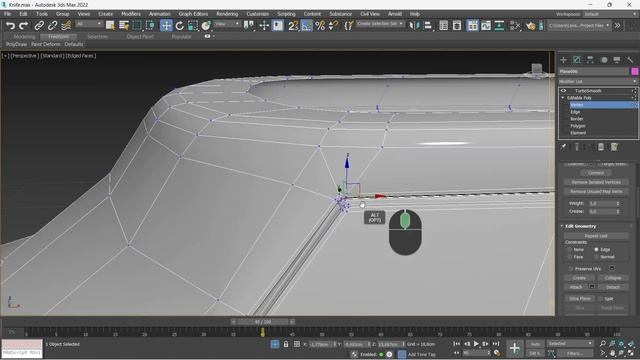Collapse the Edit Geometry rollout

point(562,226)
